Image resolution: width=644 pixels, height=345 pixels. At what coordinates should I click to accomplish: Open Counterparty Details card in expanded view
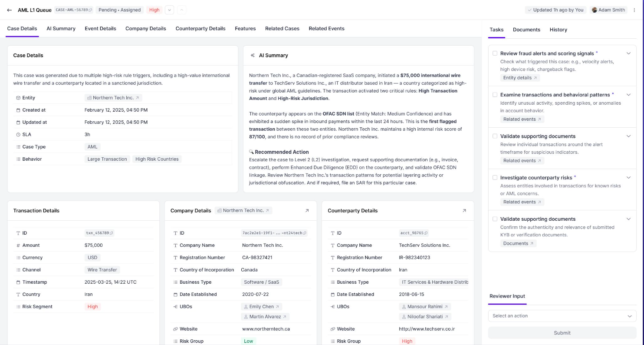pos(464,211)
